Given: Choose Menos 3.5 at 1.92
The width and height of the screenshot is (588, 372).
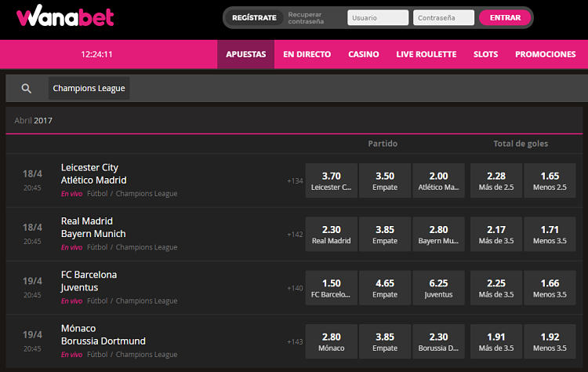Looking at the screenshot, I should 550,341.
